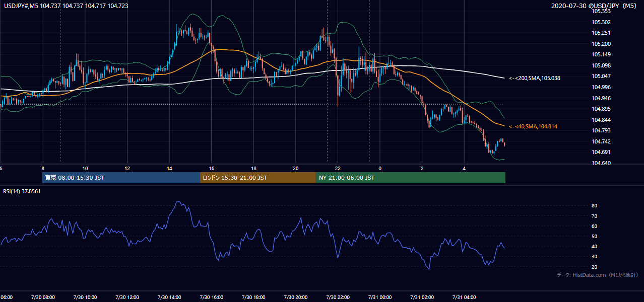This screenshot has height=302, width=644.
Task: Click RSI axis level 80
Action: pos(594,206)
